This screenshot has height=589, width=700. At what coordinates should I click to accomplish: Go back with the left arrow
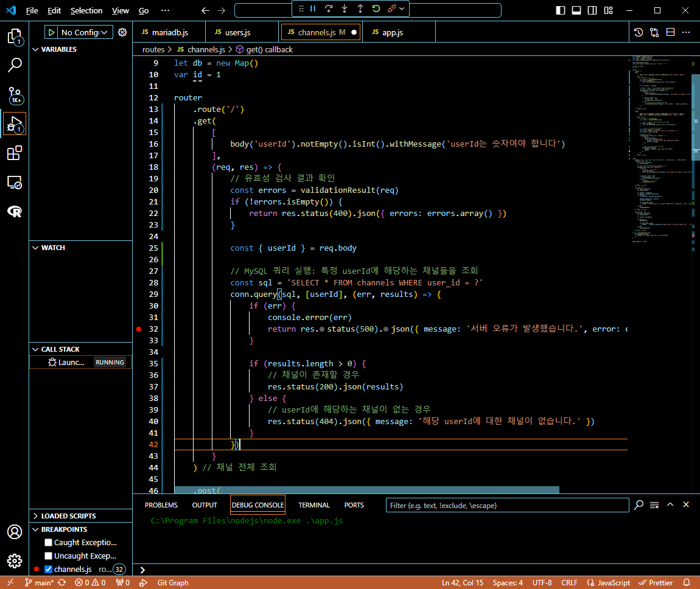click(x=205, y=10)
